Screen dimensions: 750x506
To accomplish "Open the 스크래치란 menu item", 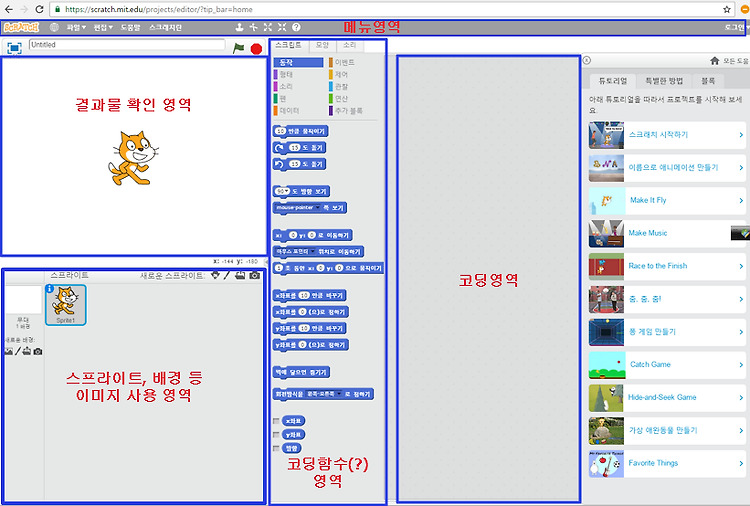I will pos(165,27).
